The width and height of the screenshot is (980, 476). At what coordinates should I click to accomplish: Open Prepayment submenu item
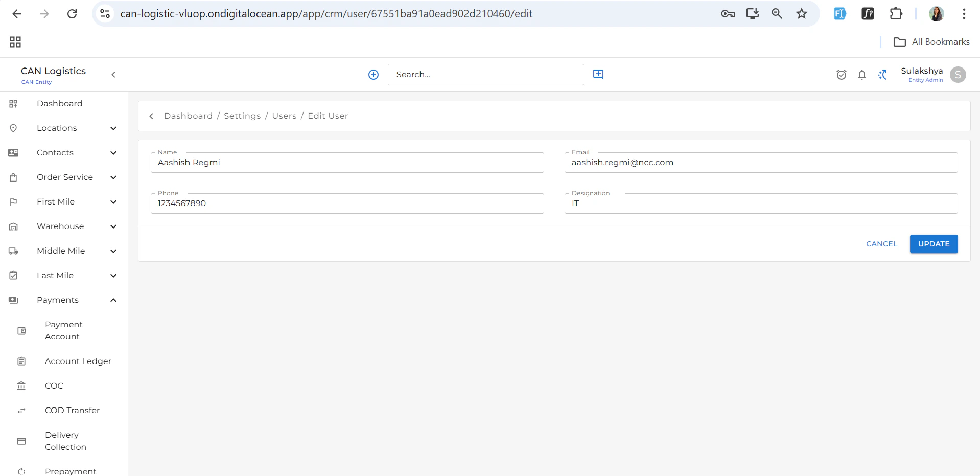pos(71,471)
